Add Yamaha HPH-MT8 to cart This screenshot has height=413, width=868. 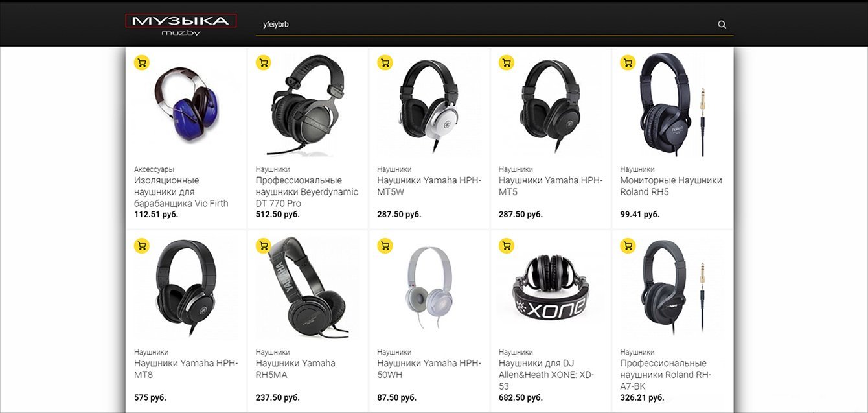pyautogui.click(x=142, y=246)
